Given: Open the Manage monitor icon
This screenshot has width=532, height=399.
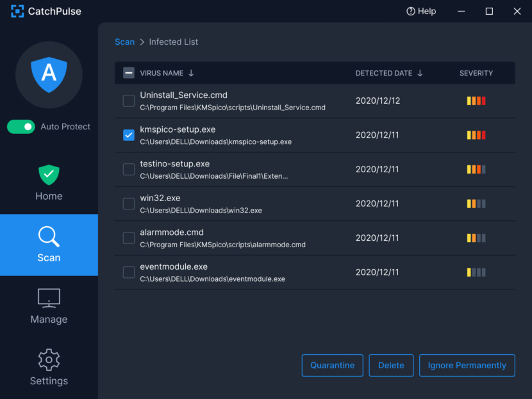Looking at the screenshot, I should [49, 298].
